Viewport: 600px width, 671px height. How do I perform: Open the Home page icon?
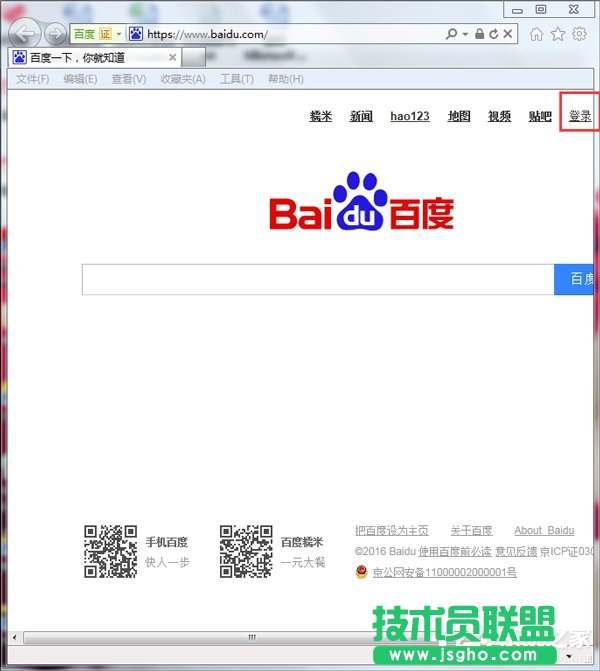(537, 34)
